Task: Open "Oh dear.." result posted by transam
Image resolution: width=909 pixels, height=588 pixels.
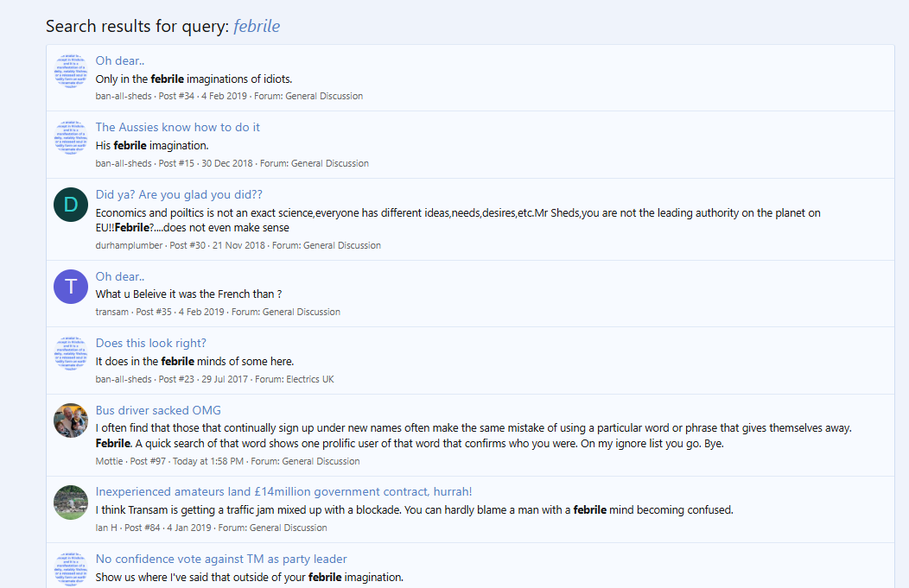Action: pos(120,276)
